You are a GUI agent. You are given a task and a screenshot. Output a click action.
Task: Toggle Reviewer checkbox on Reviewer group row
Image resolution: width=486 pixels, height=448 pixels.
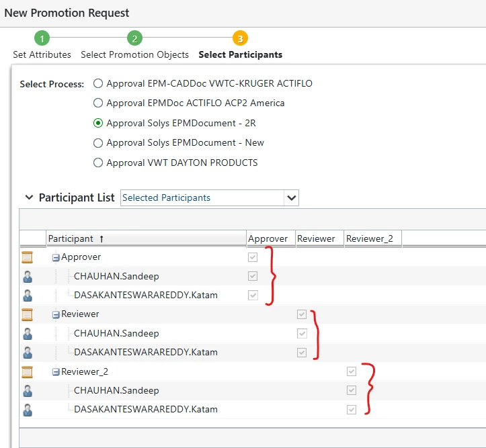pyautogui.click(x=302, y=314)
